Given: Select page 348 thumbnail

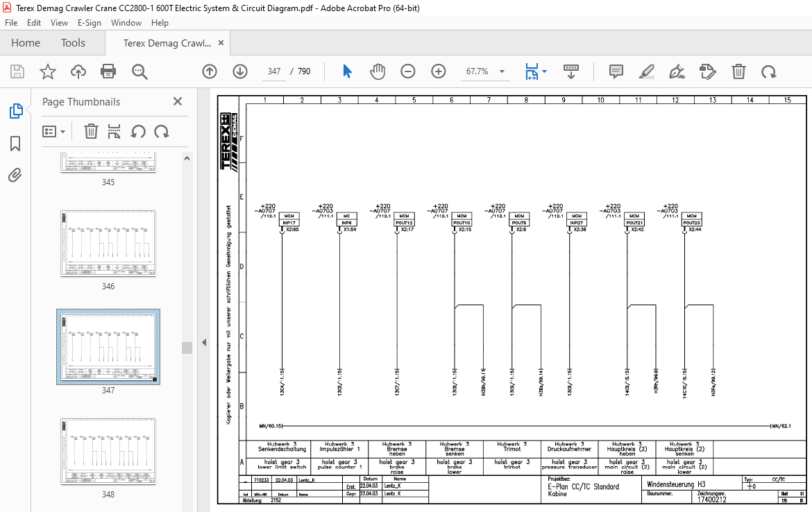Looking at the screenshot, I should 108,452.
